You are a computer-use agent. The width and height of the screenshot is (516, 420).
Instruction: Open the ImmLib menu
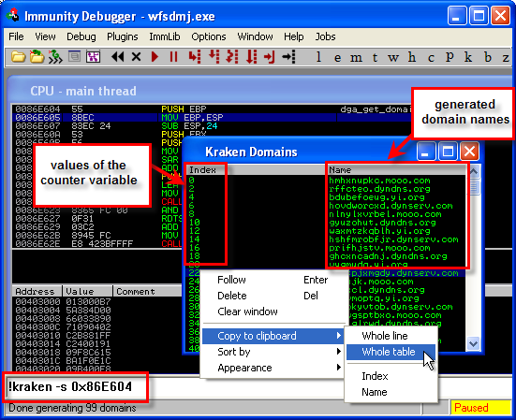coord(165,36)
